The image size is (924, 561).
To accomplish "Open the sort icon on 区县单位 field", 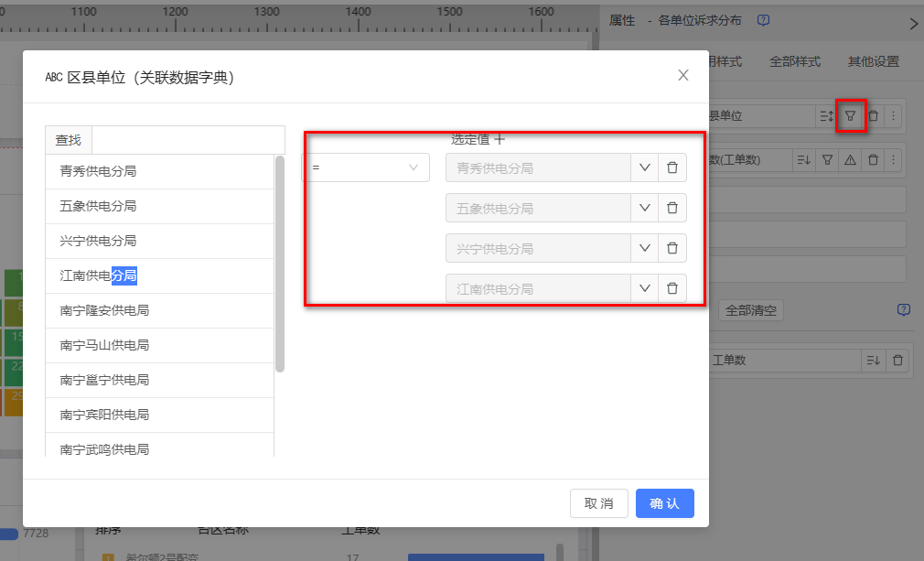I will (x=826, y=116).
